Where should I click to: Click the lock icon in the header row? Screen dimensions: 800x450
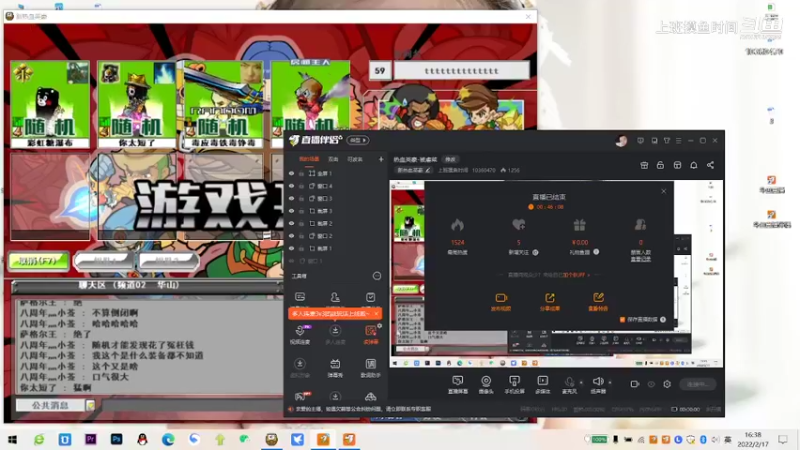tap(660, 165)
